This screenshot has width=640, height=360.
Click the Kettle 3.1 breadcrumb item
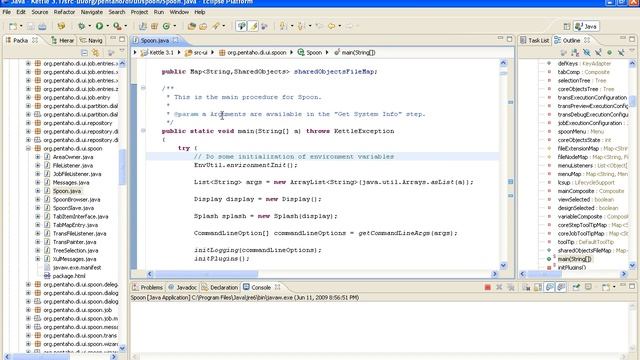[x=157, y=53]
